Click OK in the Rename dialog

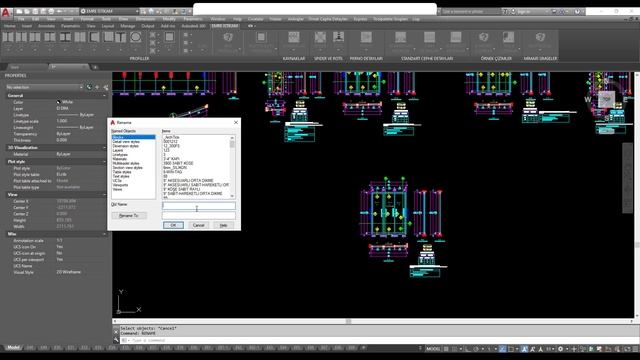tap(173, 225)
